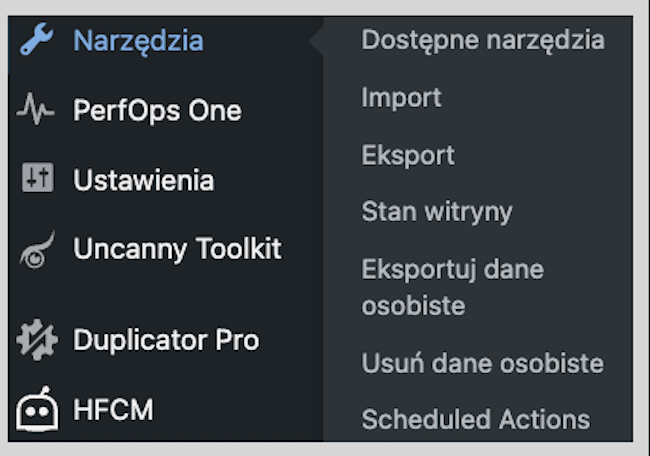Click the HFCM robot icon
This screenshot has height=456, width=650.
pos(37,409)
